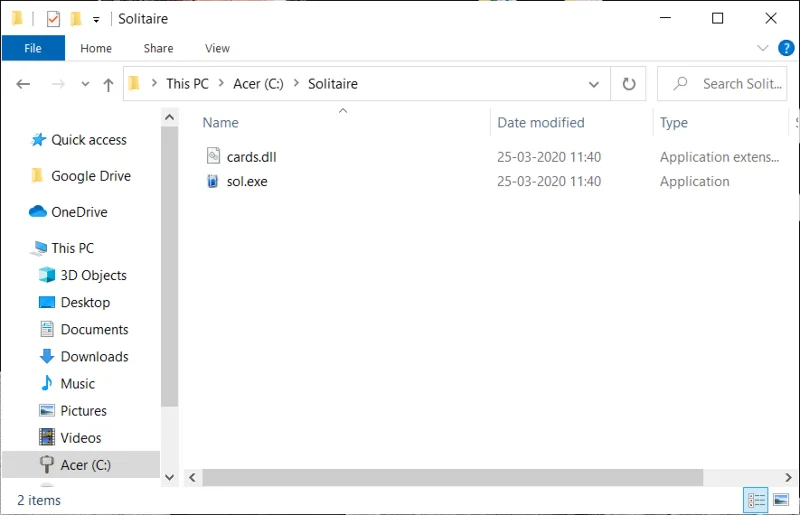Refresh the Solitaire folder

[629, 84]
